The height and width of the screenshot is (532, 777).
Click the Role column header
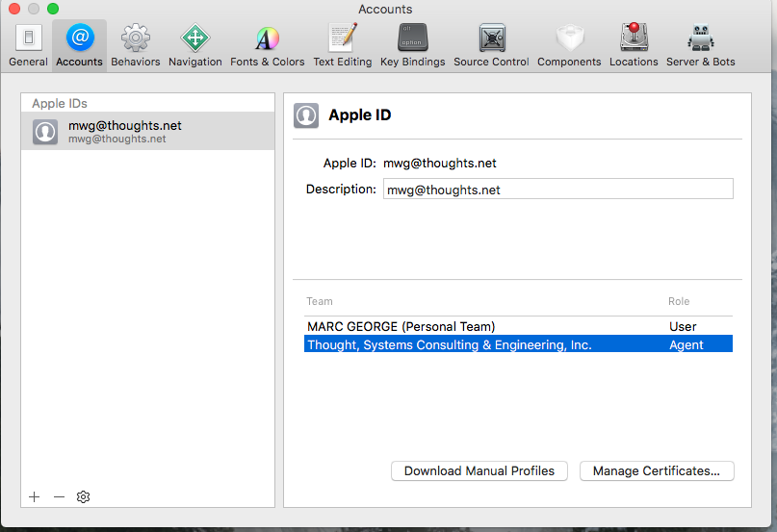tap(679, 301)
